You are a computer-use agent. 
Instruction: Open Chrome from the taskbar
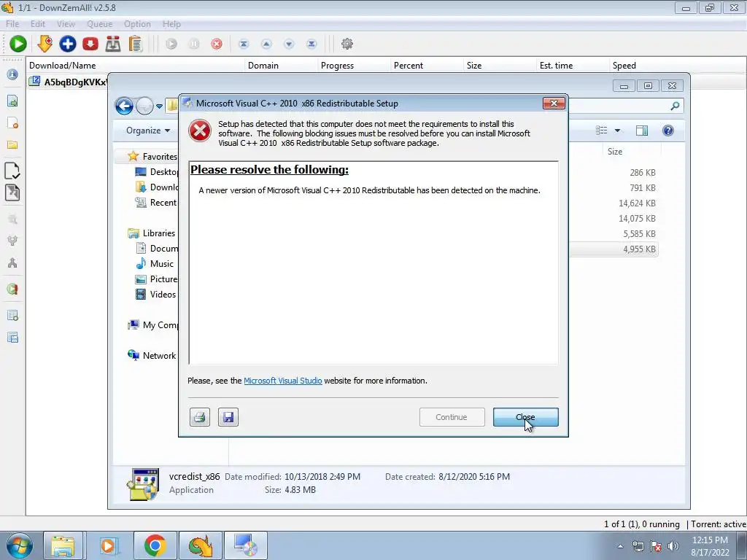tap(155, 545)
